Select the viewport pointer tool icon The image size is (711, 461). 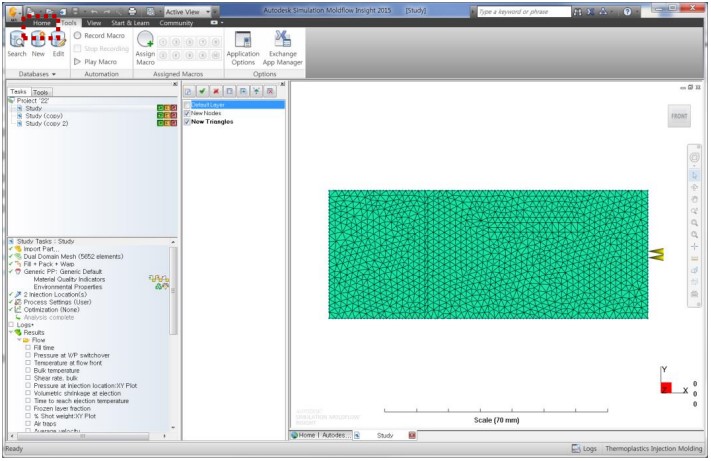click(x=694, y=175)
